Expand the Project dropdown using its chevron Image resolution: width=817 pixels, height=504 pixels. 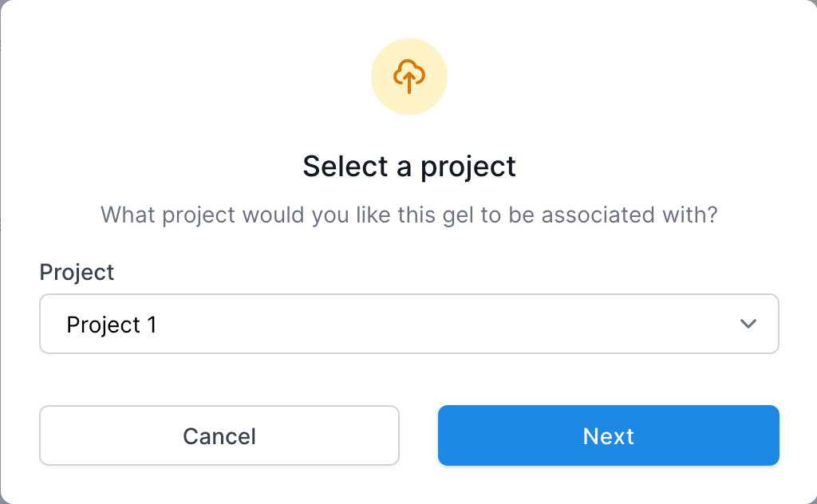pyautogui.click(x=748, y=324)
